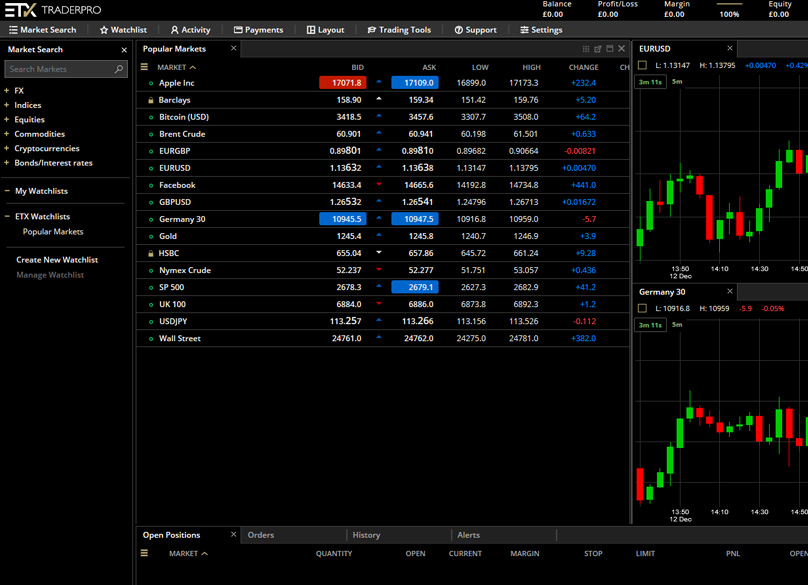This screenshot has height=585, width=808.
Task: Open the Layout menu
Action: pos(325,30)
